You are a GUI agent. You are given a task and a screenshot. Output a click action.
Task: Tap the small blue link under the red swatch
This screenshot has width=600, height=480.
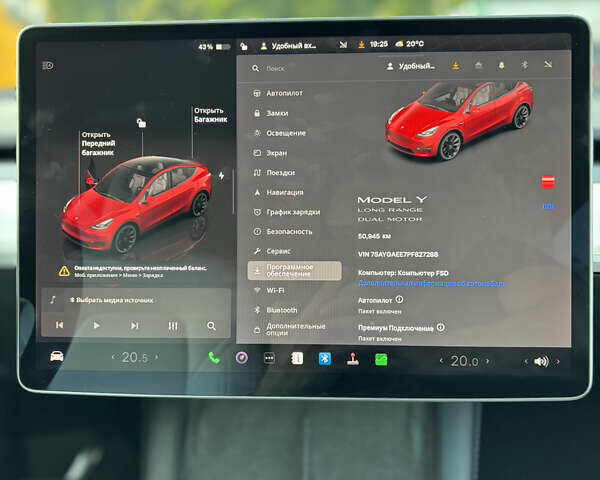click(549, 207)
